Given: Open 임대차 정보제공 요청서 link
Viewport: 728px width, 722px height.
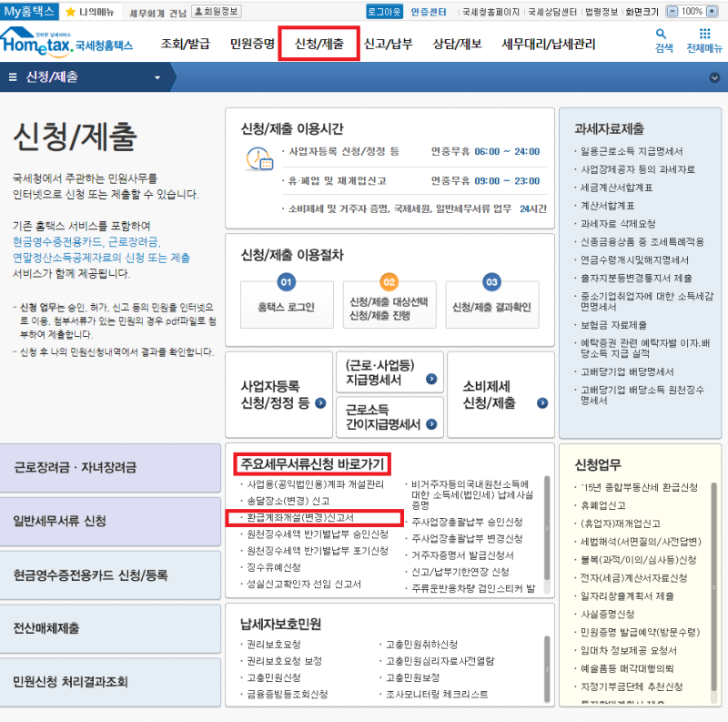Looking at the screenshot, I should tap(629, 650).
